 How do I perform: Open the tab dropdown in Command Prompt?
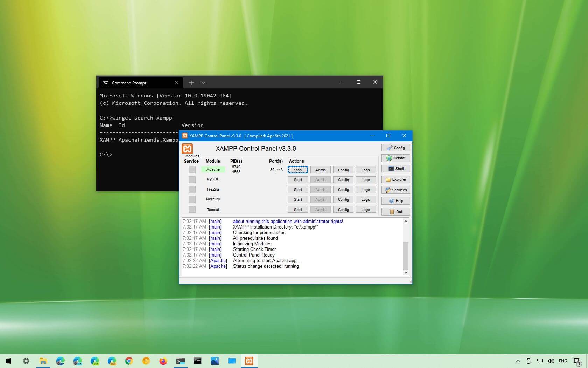pos(203,83)
